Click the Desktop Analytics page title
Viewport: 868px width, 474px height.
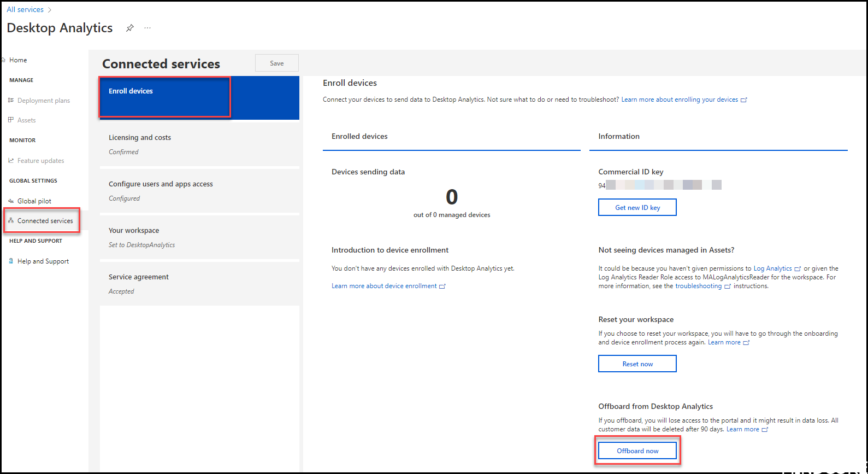coord(60,28)
